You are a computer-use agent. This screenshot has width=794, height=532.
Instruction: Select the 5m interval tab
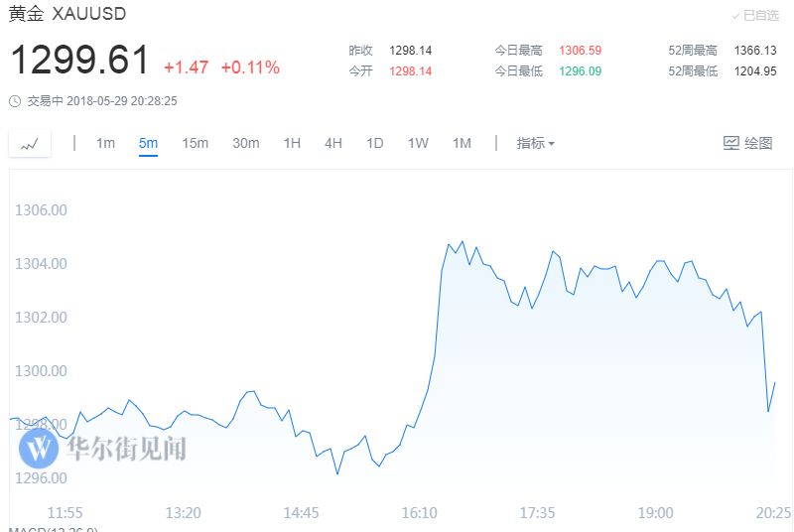[x=148, y=143]
